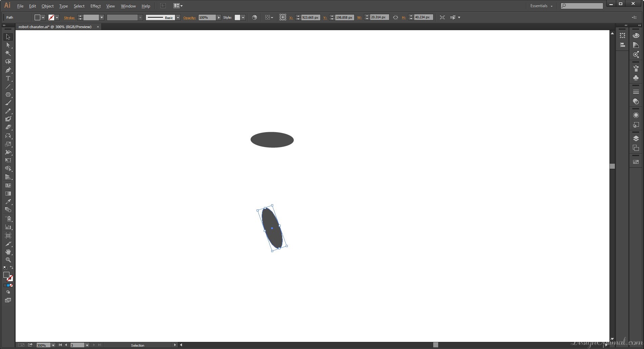Pick the Magic Wand tool

[x=8, y=53]
